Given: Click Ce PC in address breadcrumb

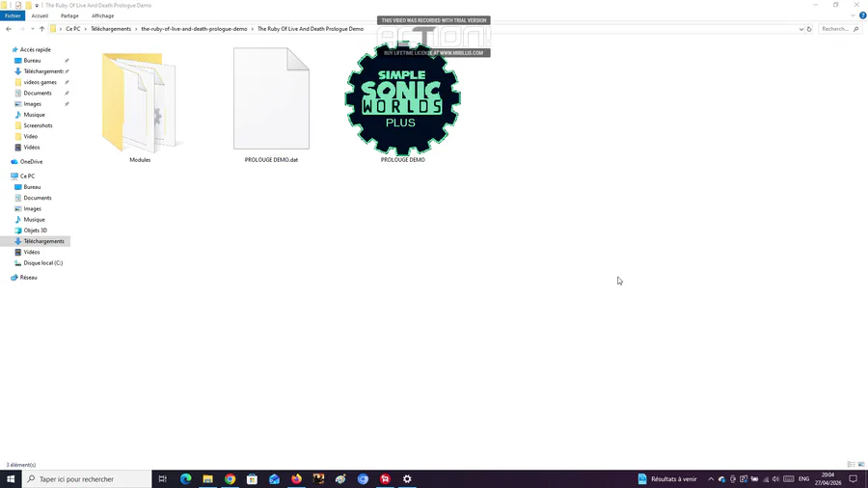Looking at the screenshot, I should coord(73,29).
